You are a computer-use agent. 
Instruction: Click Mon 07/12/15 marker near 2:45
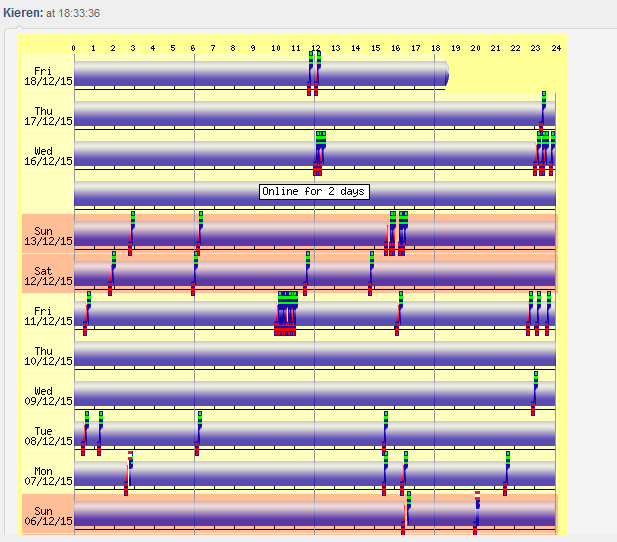128,474
